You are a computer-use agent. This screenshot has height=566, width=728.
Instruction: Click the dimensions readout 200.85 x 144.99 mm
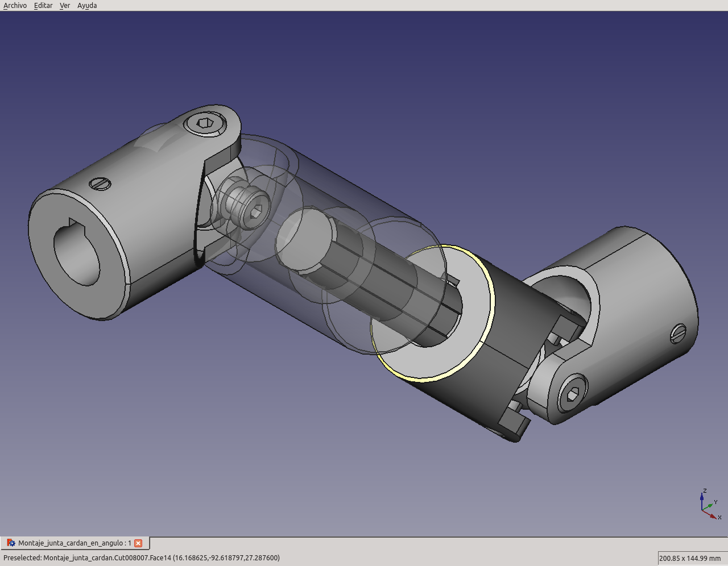690,558
